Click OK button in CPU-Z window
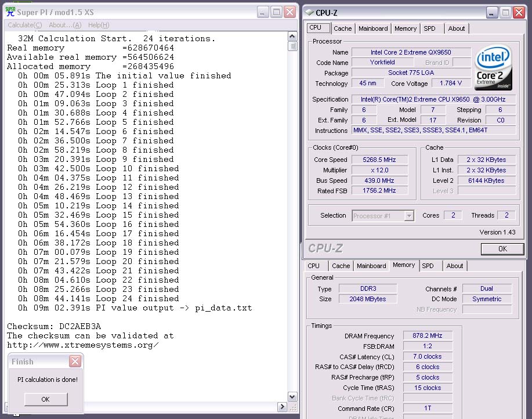532x419 pixels. coord(502,249)
